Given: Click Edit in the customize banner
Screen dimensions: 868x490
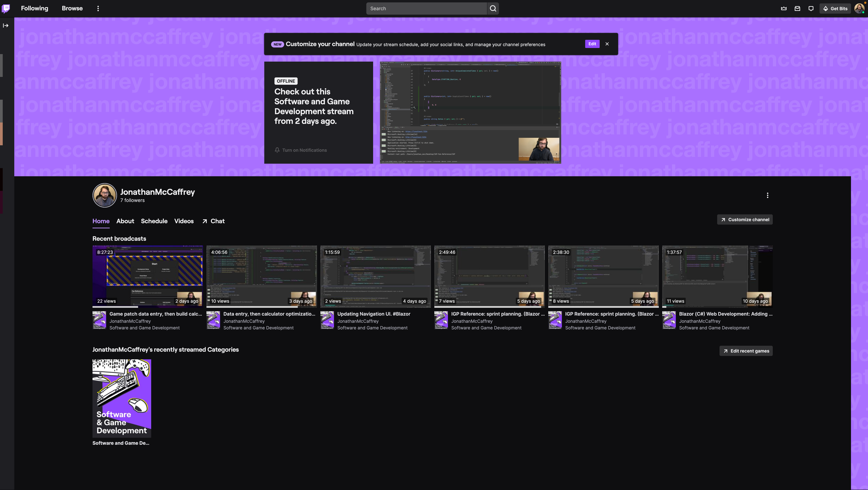Looking at the screenshot, I should (x=592, y=44).
